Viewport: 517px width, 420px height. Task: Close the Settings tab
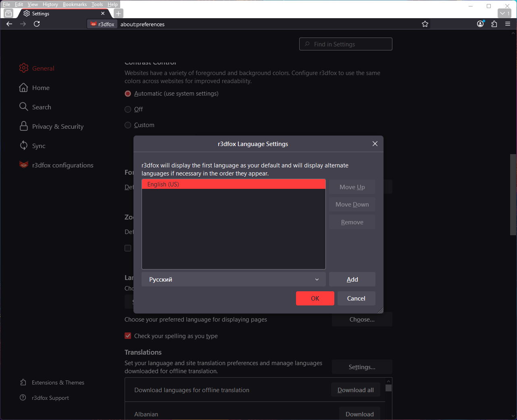coord(103,13)
